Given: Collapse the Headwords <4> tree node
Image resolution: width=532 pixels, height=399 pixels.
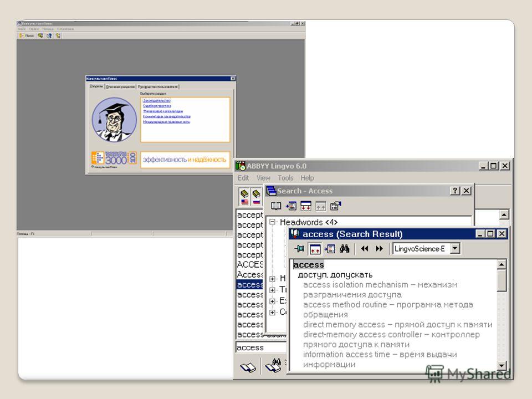Looking at the screenshot, I should 272,222.
